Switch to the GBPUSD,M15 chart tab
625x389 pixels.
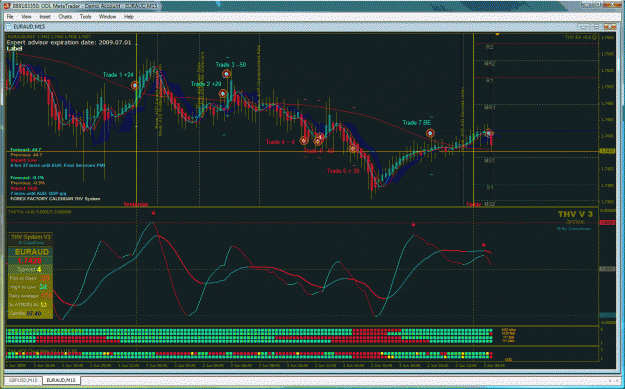tap(23, 380)
